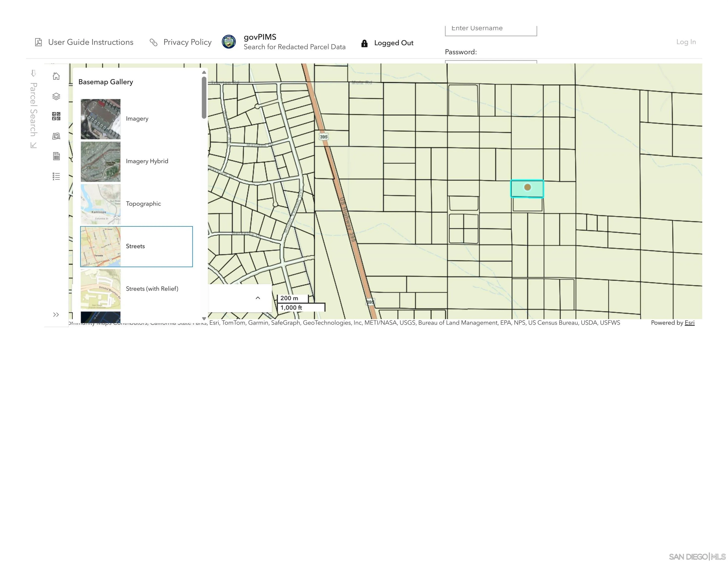Open the table tool icon in sidebar
Image resolution: width=728 pixels, height=562 pixels.
(x=56, y=156)
